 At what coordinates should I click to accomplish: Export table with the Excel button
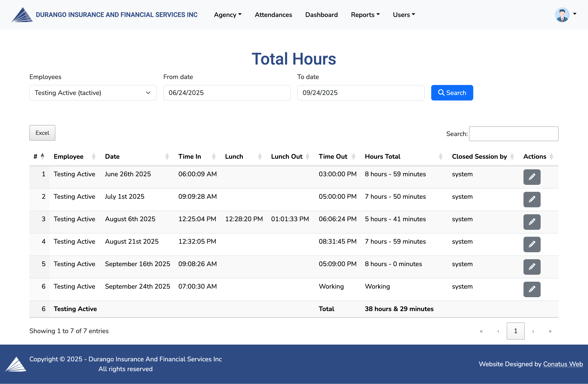tap(42, 133)
